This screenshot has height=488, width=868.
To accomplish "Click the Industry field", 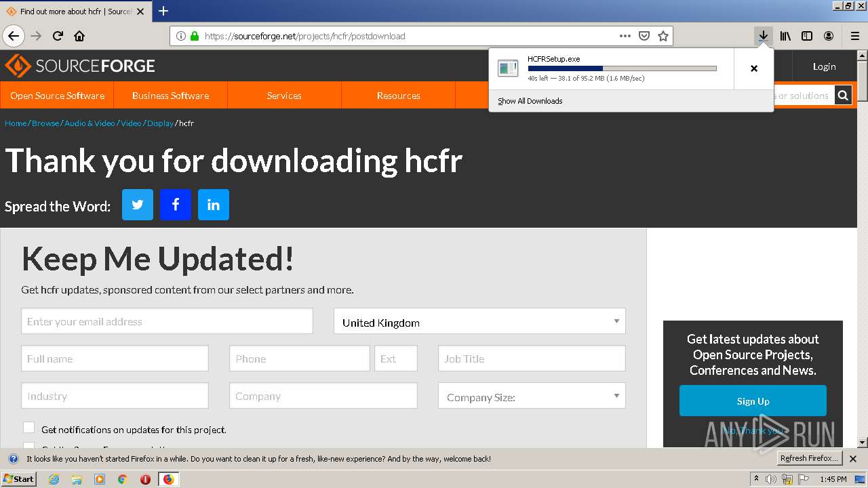I will pyautogui.click(x=115, y=396).
